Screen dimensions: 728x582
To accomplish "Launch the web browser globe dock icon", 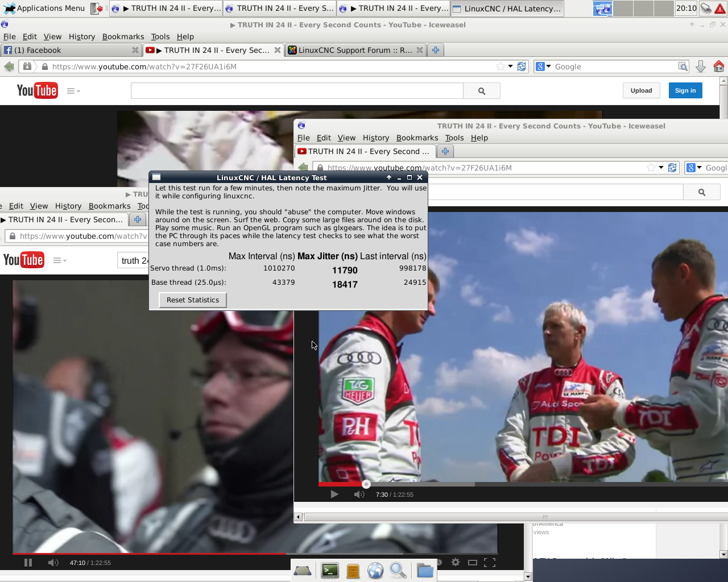I will coord(375,571).
